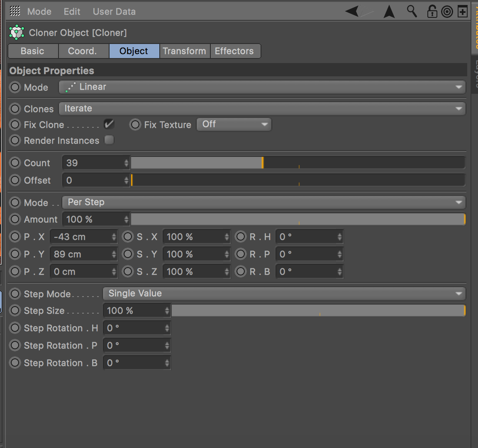Viewport: 478px width, 448px height.
Task: Switch to the Effectors tab
Action: pyautogui.click(x=235, y=51)
